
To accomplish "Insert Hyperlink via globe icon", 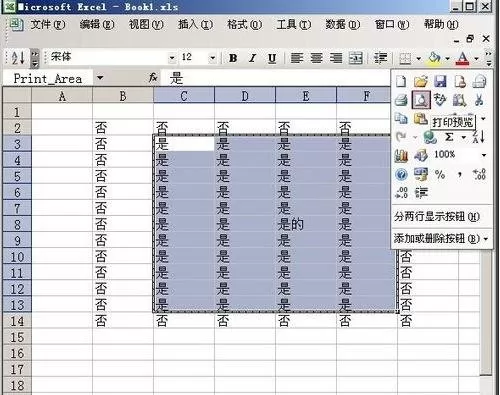I will 430,137.
